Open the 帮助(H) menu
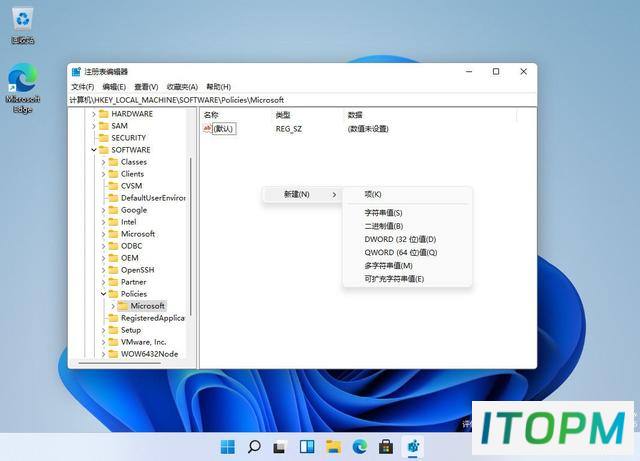Image resolution: width=640 pixels, height=461 pixels. pyautogui.click(x=218, y=87)
